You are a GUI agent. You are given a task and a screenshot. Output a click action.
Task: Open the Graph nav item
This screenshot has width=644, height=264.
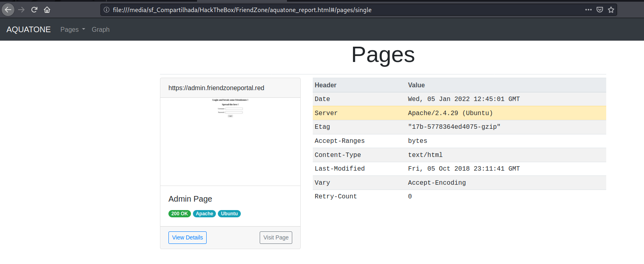[100, 29]
